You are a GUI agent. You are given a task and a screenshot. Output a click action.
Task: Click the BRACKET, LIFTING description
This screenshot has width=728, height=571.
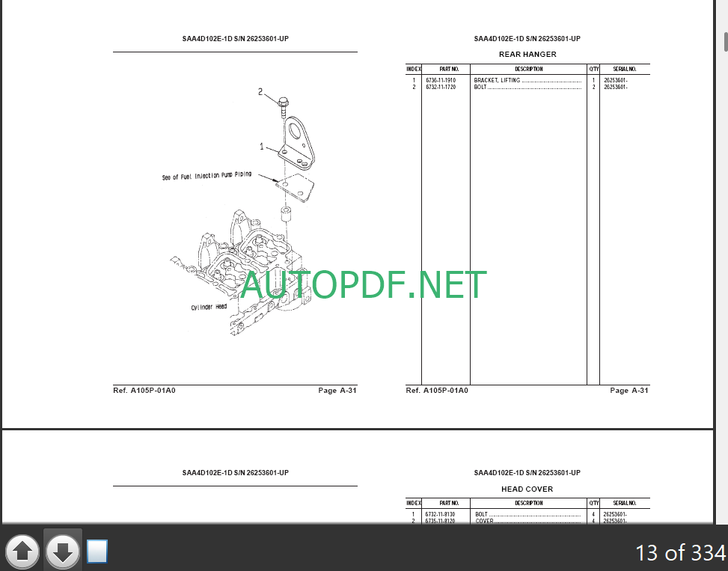click(x=497, y=80)
